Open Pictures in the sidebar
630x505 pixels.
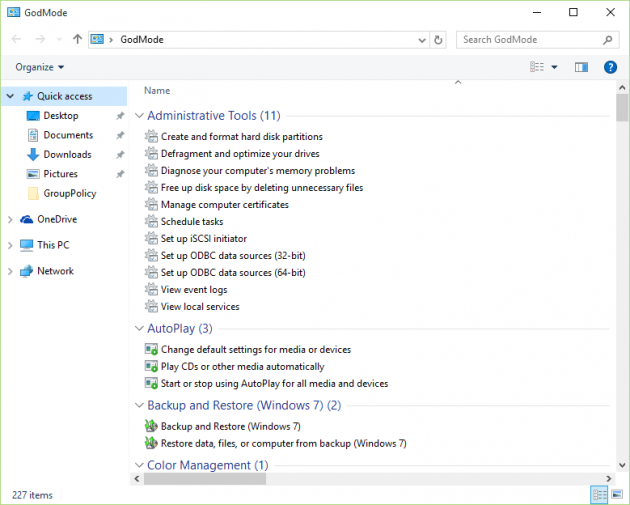(x=60, y=174)
